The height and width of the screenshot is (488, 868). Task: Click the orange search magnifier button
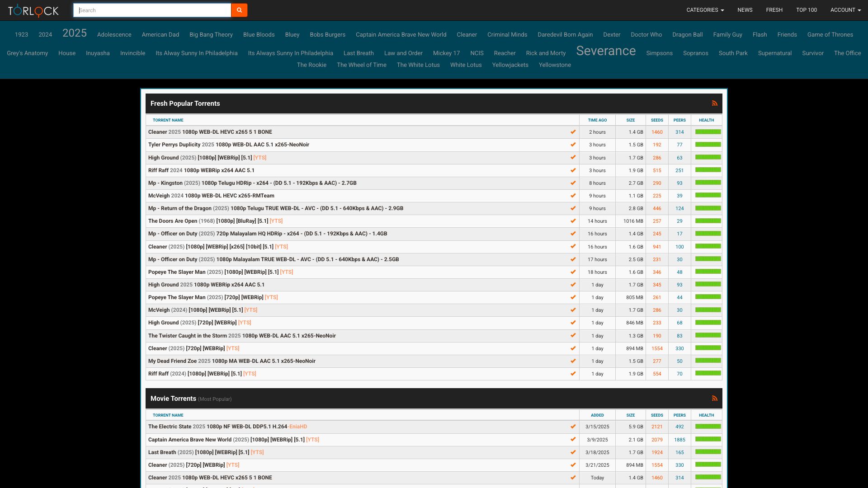tap(239, 10)
